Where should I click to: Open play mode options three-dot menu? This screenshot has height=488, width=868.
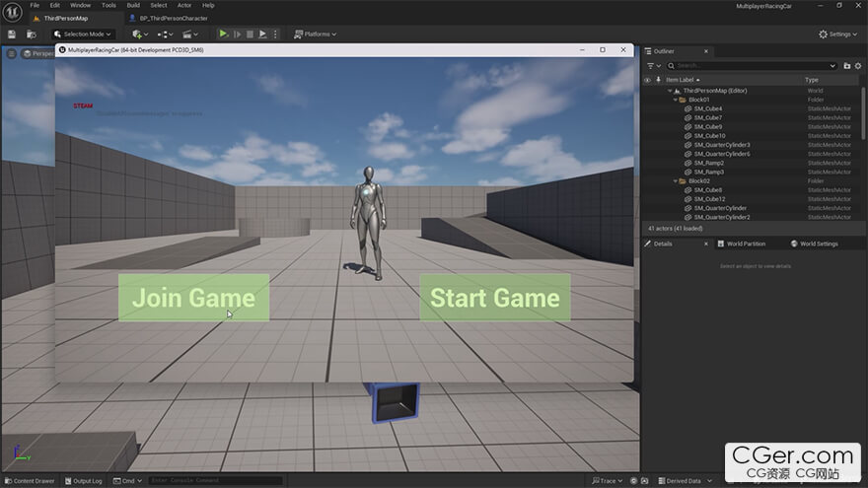(x=275, y=35)
